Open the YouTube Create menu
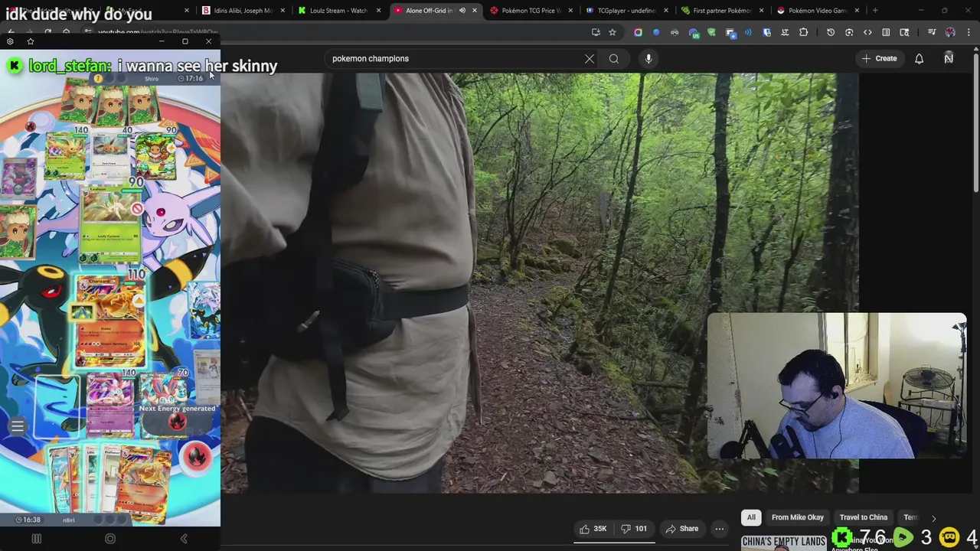 [x=879, y=58]
